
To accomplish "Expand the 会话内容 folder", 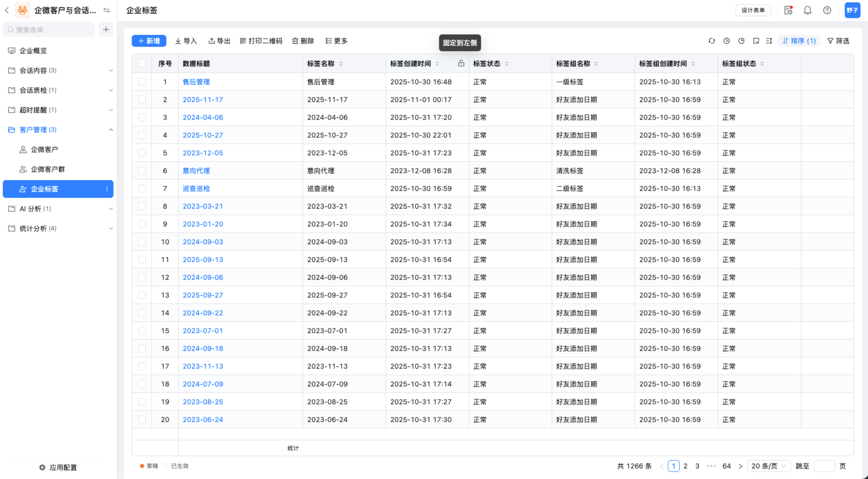I will coord(110,70).
